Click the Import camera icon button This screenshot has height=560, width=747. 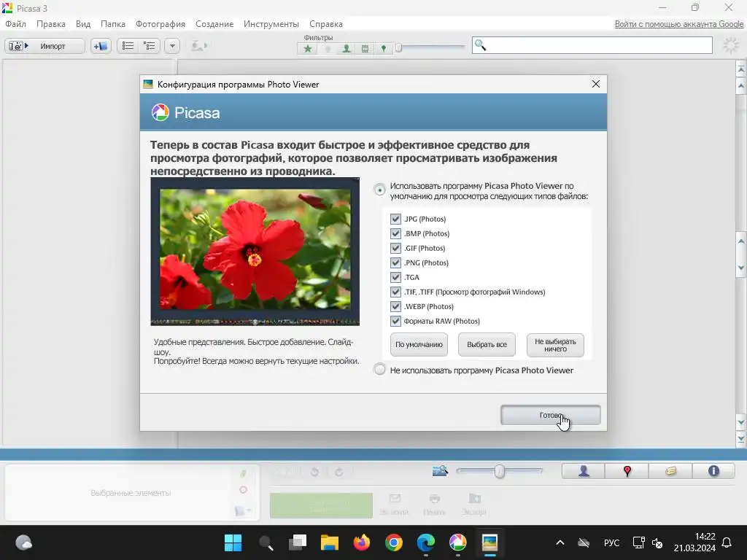[44, 46]
